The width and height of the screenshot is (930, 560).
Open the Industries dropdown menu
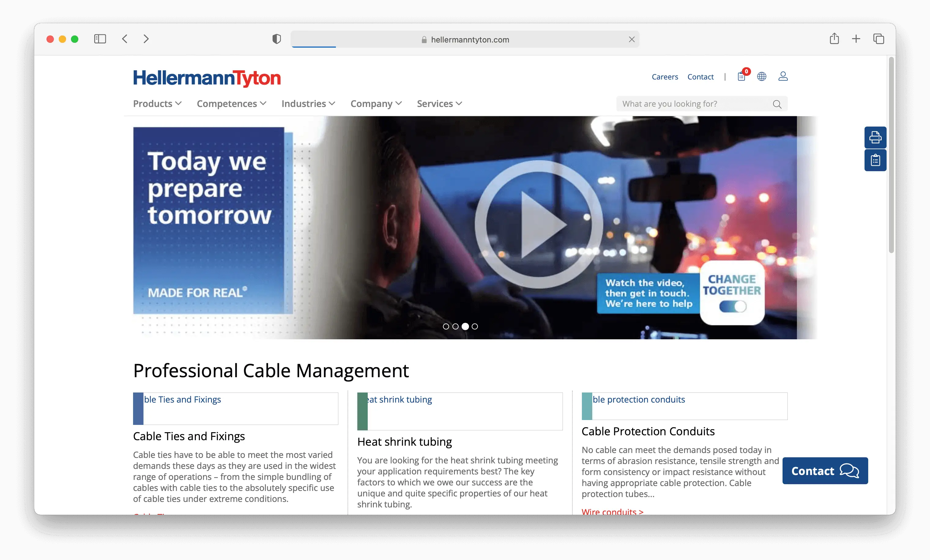pos(308,104)
